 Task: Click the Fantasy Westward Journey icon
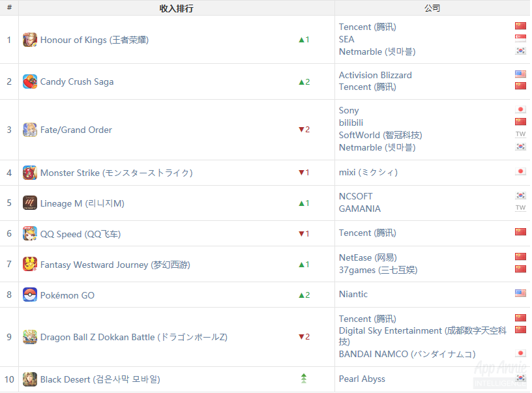pos(30,264)
